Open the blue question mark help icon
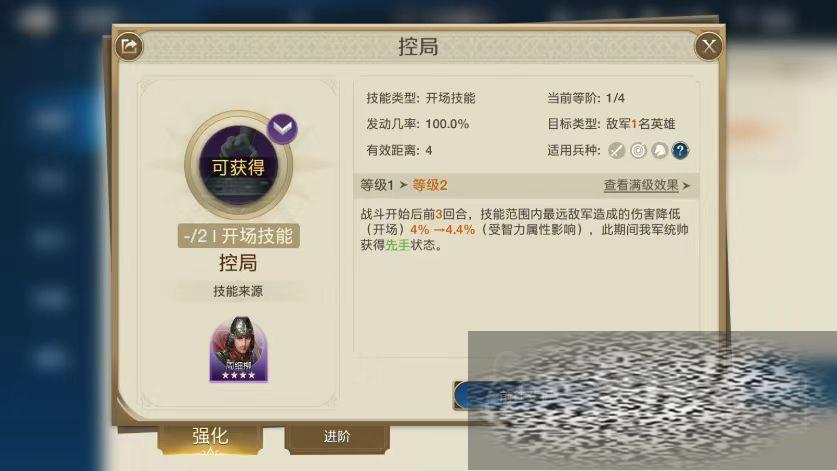837x471 pixels. [x=680, y=151]
